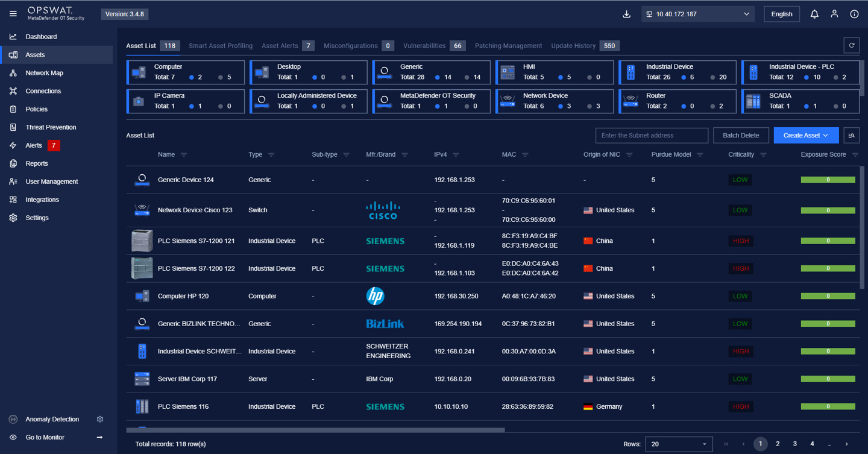Open the English language selector
This screenshot has height=454, width=868.
[782, 14]
